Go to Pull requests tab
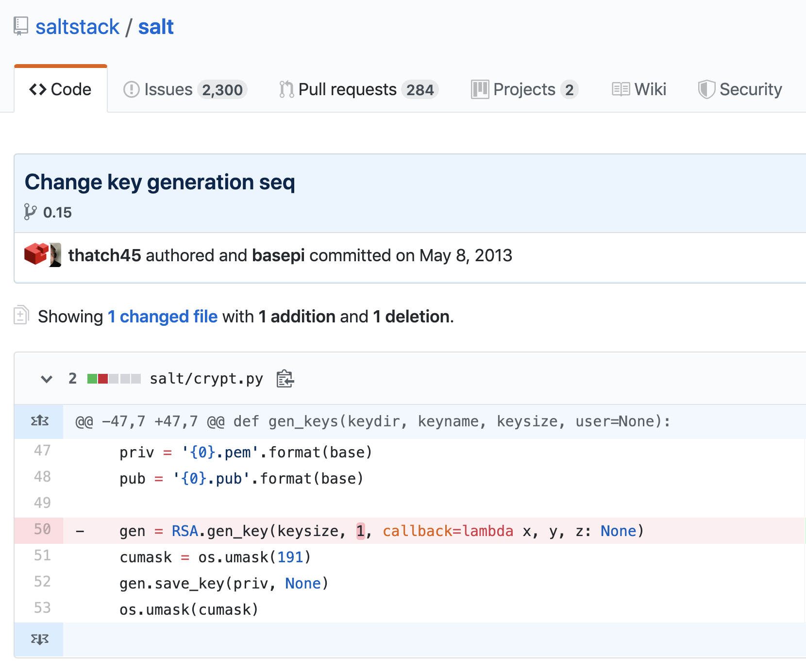 coord(358,89)
